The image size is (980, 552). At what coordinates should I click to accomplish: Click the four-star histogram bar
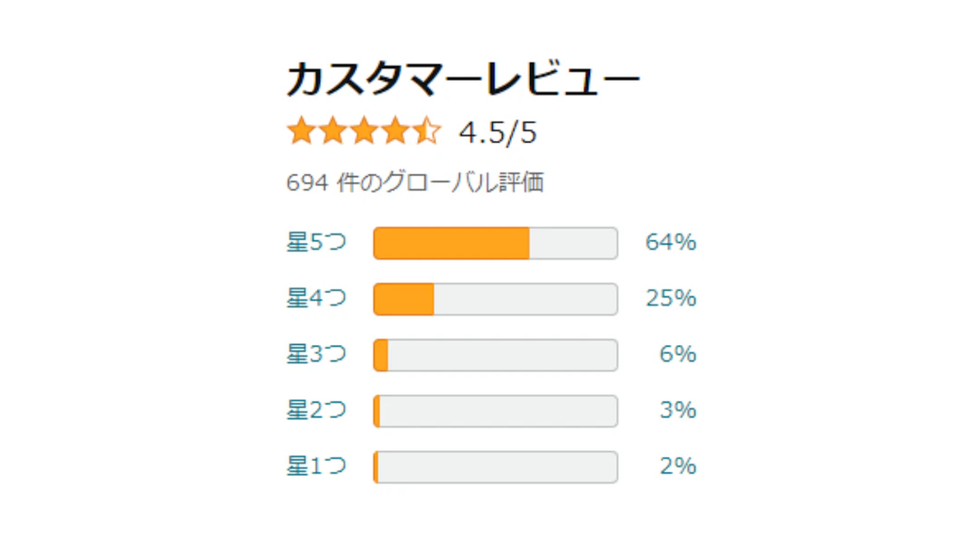495,299
